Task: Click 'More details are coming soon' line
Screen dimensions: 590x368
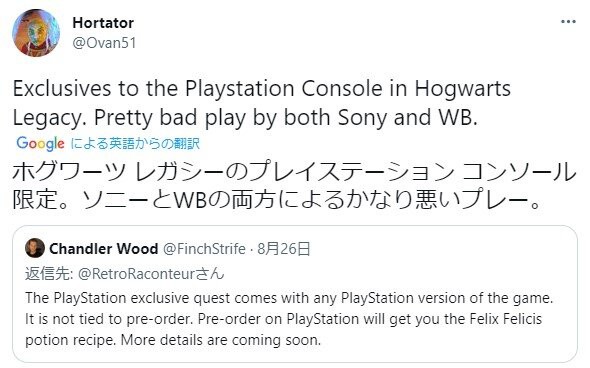Action: 173,340
